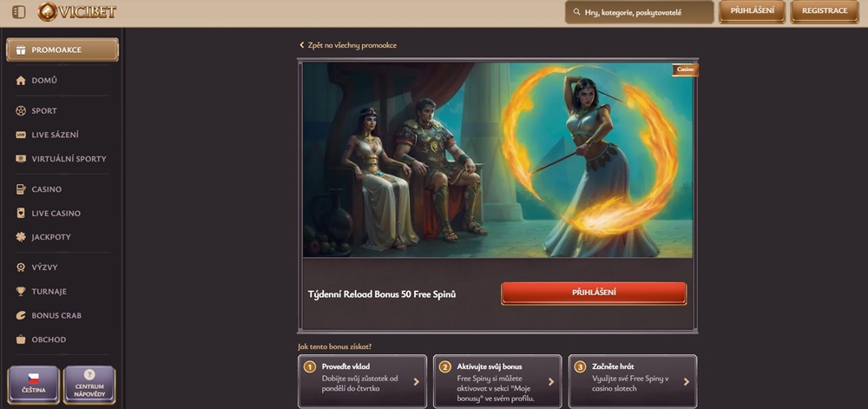Viewport: 868px width, 409px height.
Task: Click the Live Sázení icon
Action: pos(21,135)
